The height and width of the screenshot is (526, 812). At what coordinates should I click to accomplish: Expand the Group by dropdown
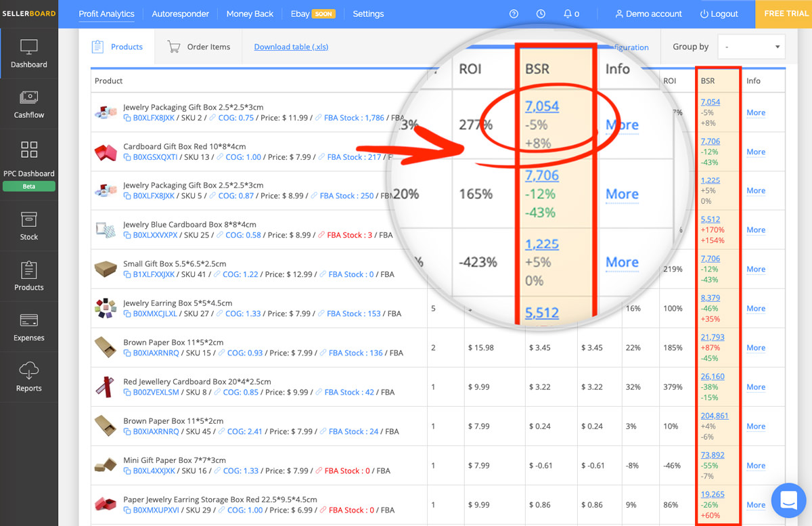(x=751, y=47)
